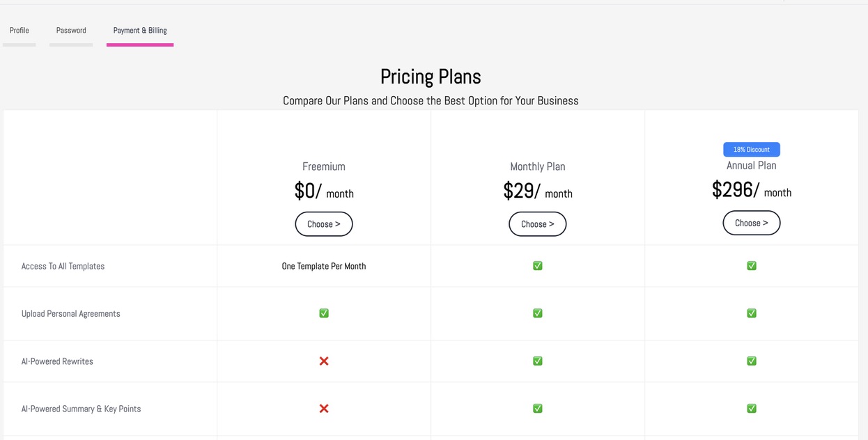Click Annual checkmark for AI-Powered Summary row
868x440 pixels.
click(x=751, y=409)
